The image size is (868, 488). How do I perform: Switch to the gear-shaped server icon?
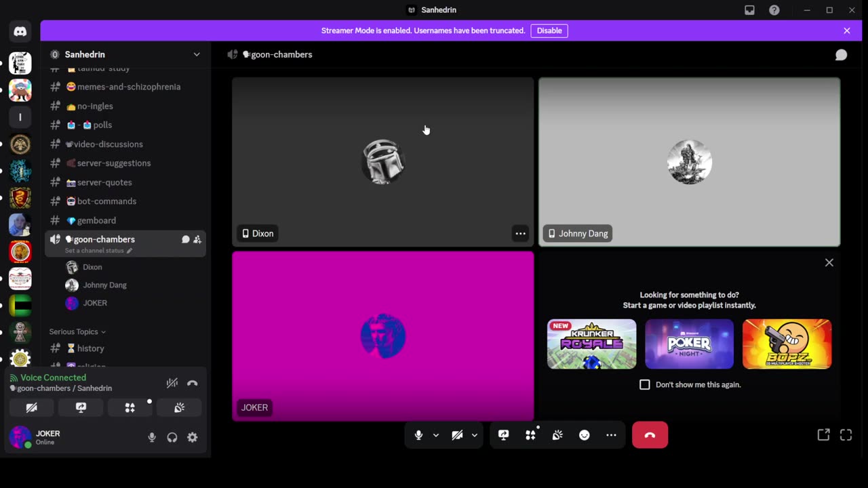click(x=20, y=359)
